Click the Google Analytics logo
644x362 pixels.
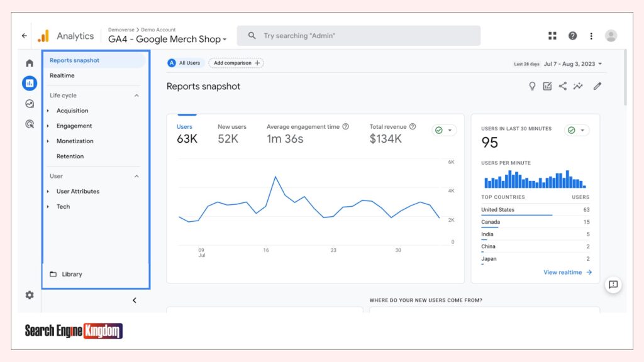coord(43,36)
